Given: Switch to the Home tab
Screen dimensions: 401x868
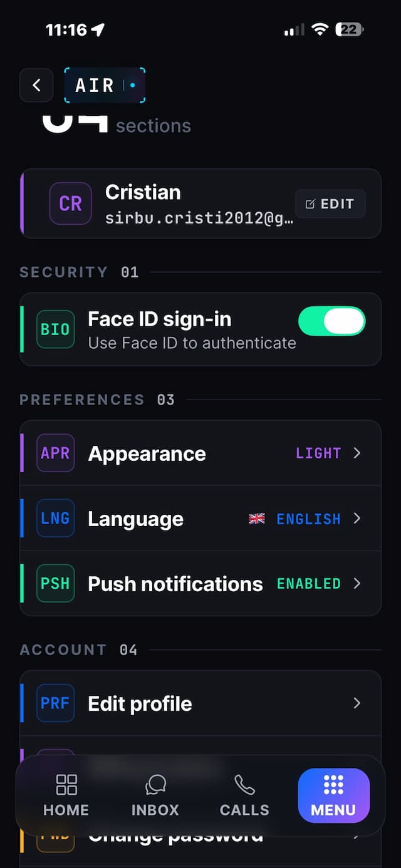Looking at the screenshot, I should (x=66, y=795).
